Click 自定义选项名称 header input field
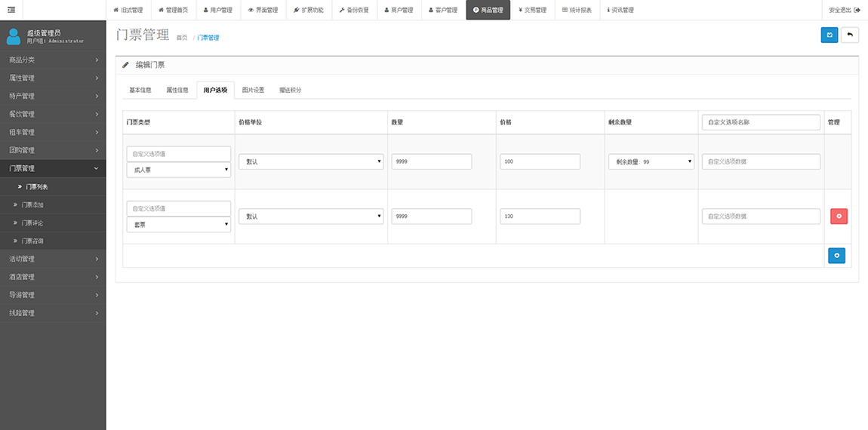Screen dimensions: 868x430 (x=761, y=122)
